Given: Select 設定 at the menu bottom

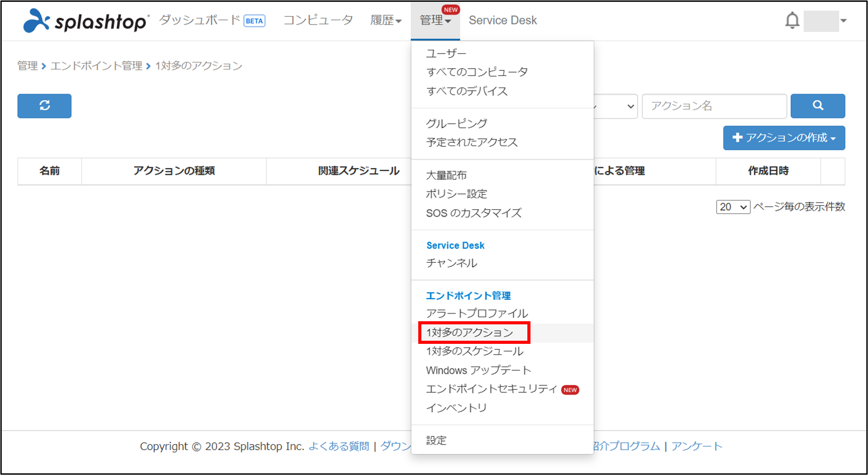Looking at the screenshot, I should coord(436,440).
